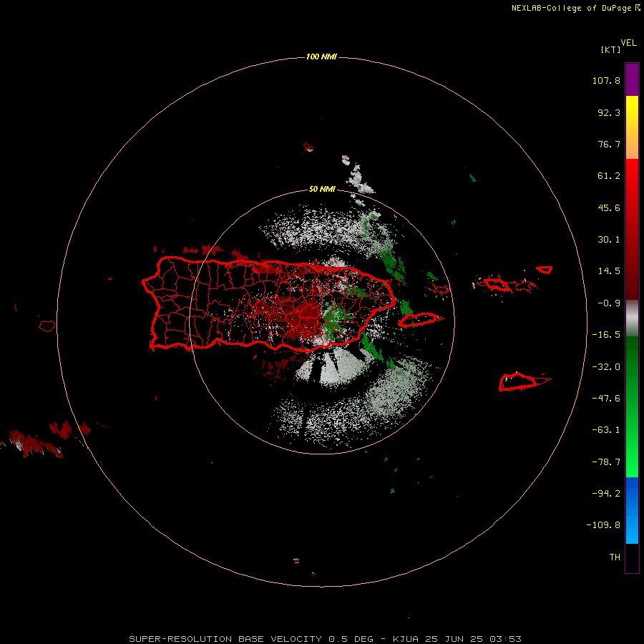Click the 107.8 velocity scale value

point(606,80)
